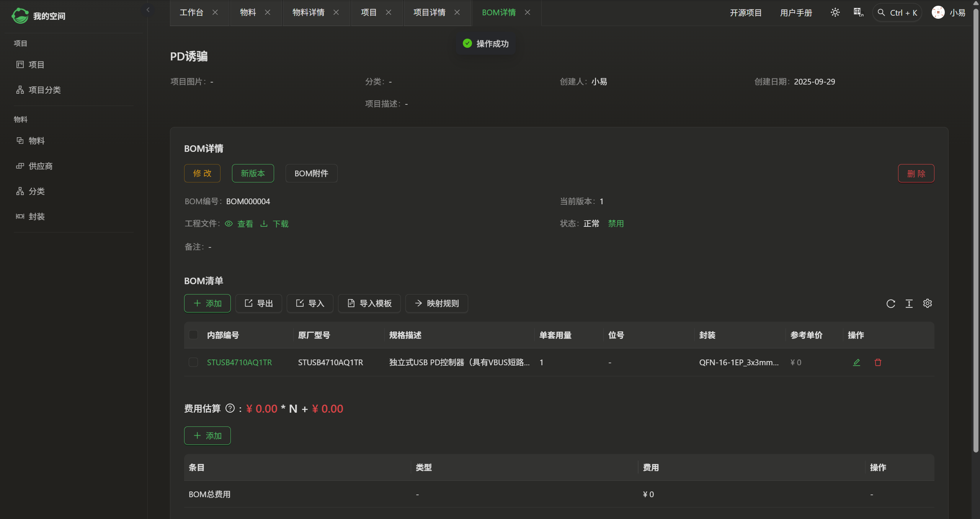Click cost estimate help question icon
980x519 pixels.
pyautogui.click(x=230, y=408)
